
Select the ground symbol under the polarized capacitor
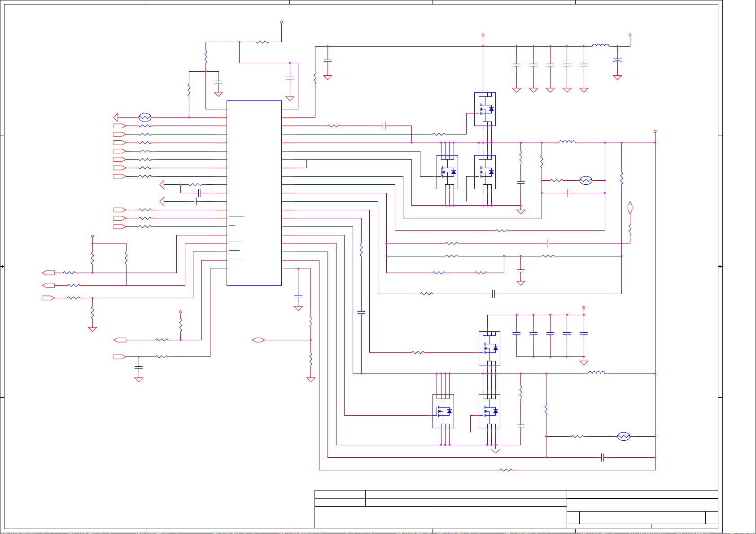617,78
